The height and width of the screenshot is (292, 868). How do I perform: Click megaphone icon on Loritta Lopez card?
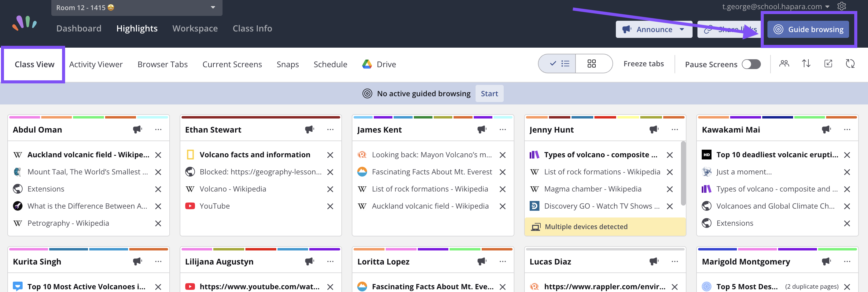pyautogui.click(x=482, y=261)
